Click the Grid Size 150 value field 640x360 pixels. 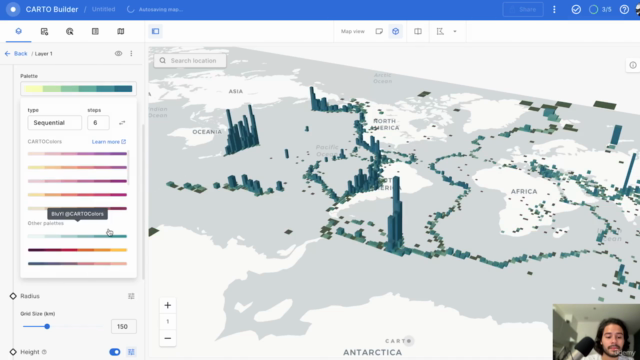pos(124,327)
